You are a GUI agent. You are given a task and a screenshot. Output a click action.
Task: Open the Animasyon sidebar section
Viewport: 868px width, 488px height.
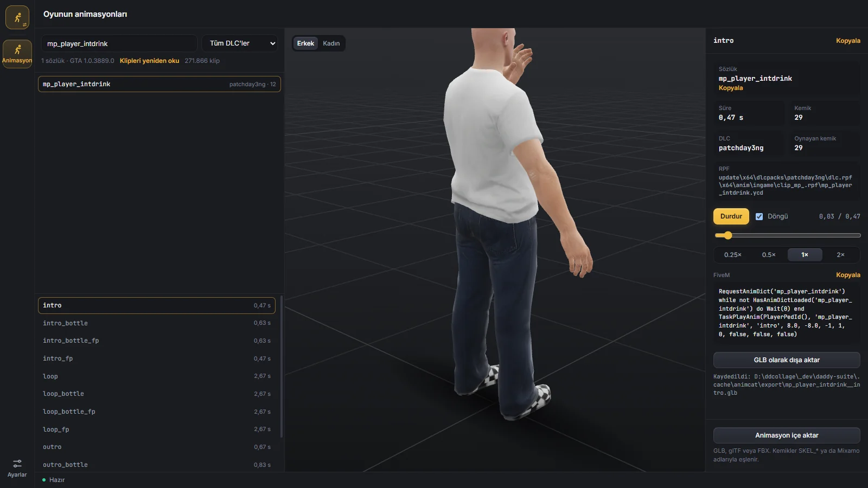pos(17,54)
